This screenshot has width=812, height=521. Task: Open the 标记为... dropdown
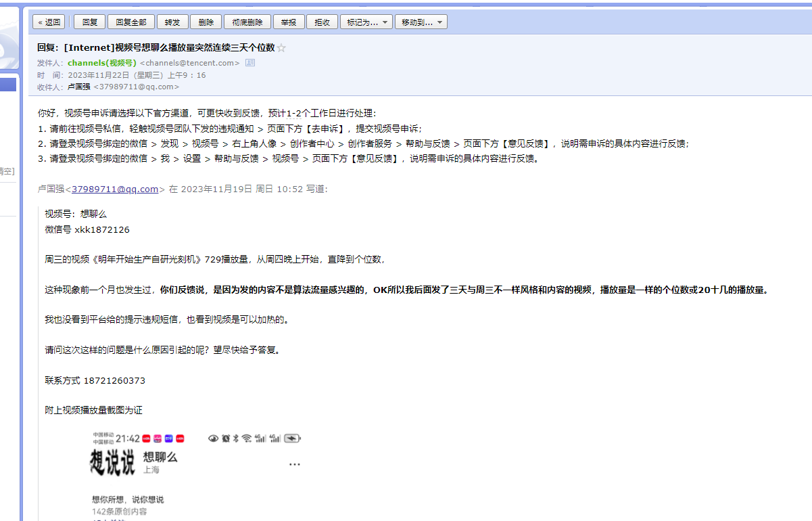[366, 22]
